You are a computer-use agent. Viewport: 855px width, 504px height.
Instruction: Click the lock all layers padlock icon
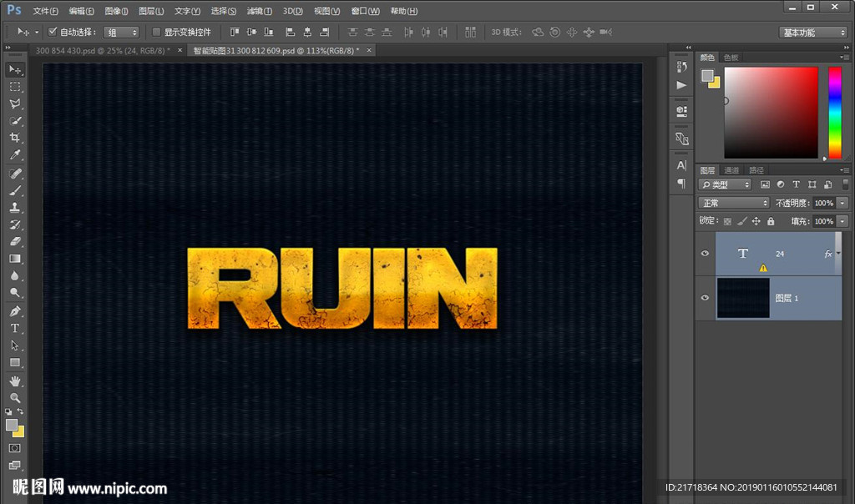(771, 222)
